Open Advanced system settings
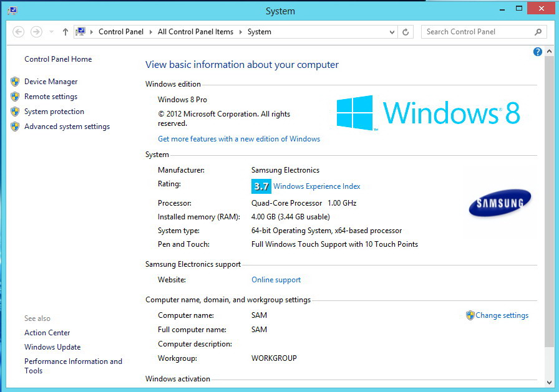This screenshot has width=559, height=392. pos(67,127)
